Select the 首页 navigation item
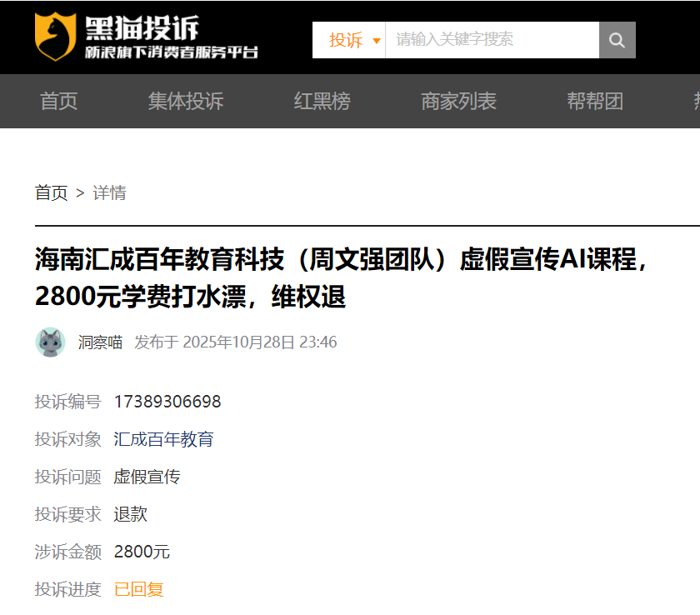The height and width of the screenshot is (615, 700). (x=58, y=101)
